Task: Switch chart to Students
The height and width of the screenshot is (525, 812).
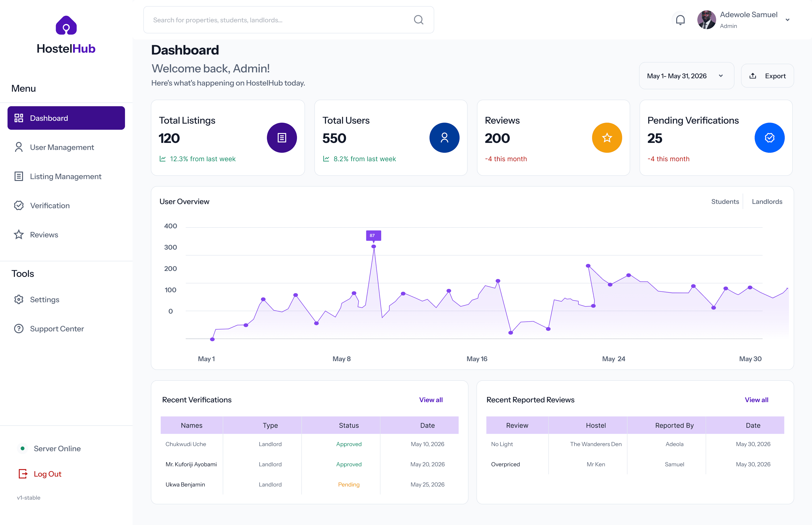Action: (725, 201)
